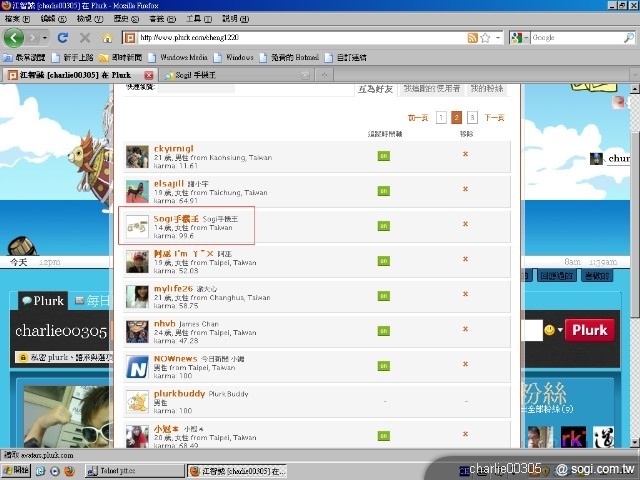Viewport: 640px width, 480px height.
Task: Toggle the green 'on' switch for ckyirnigl
Action: coord(382,156)
